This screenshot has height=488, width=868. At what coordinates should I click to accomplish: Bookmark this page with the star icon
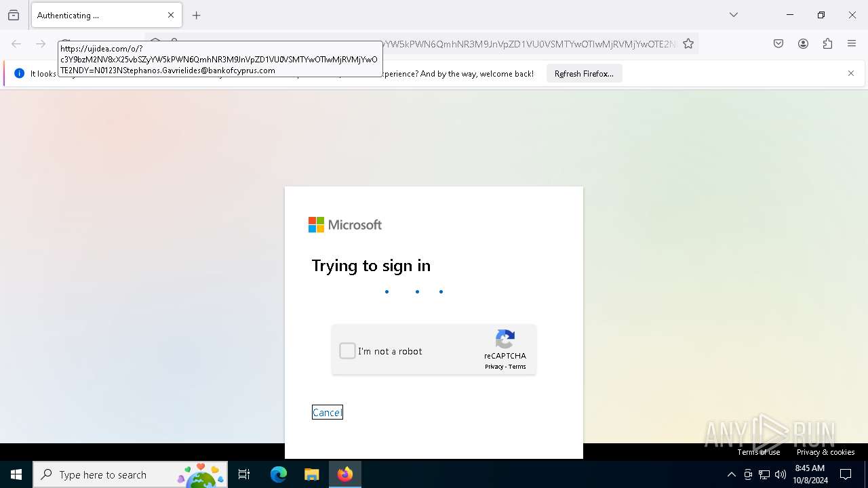coord(688,44)
